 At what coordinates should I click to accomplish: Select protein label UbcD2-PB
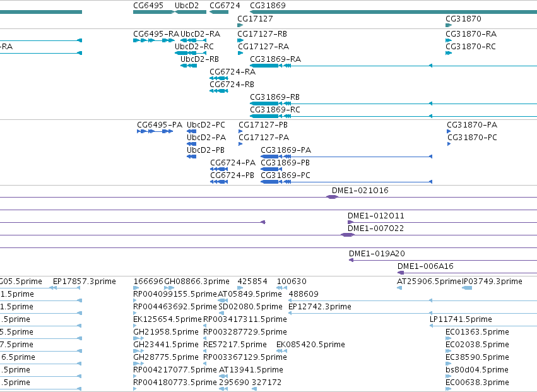click(x=206, y=150)
